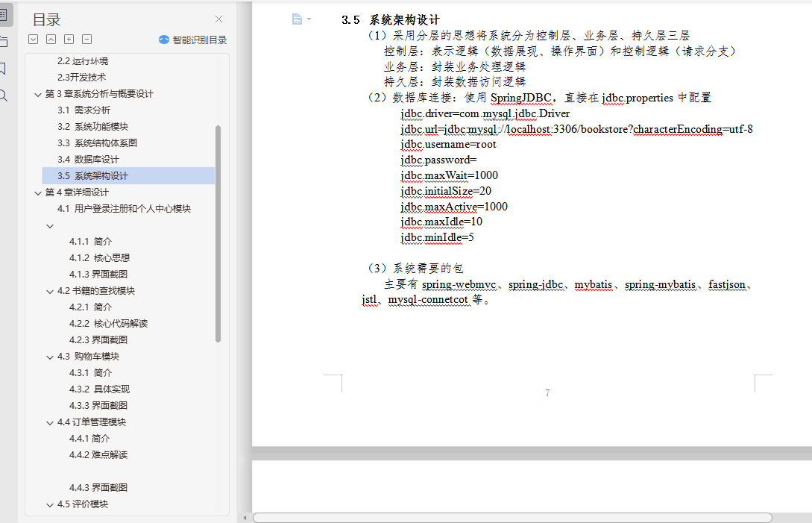
Task: Click the text jdbc.password=
Action: (x=438, y=160)
